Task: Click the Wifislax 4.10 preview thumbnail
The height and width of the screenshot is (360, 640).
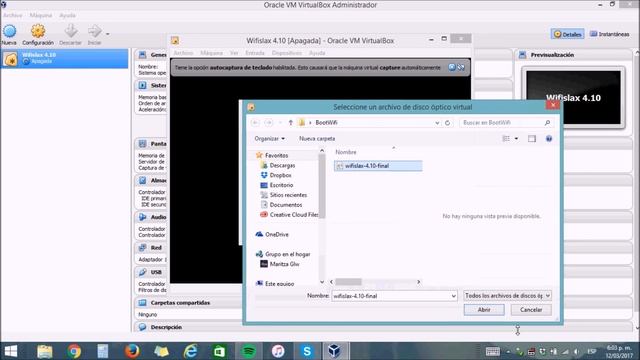Action: pos(573,98)
